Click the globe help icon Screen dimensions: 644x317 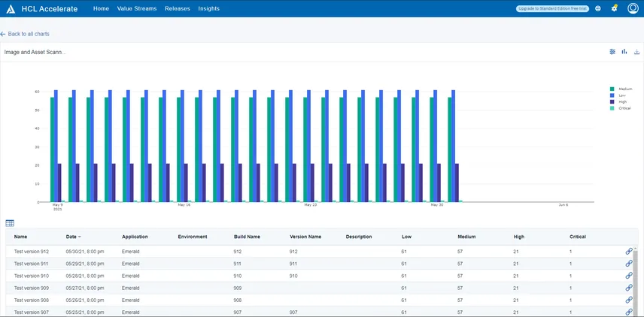click(598, 8)
